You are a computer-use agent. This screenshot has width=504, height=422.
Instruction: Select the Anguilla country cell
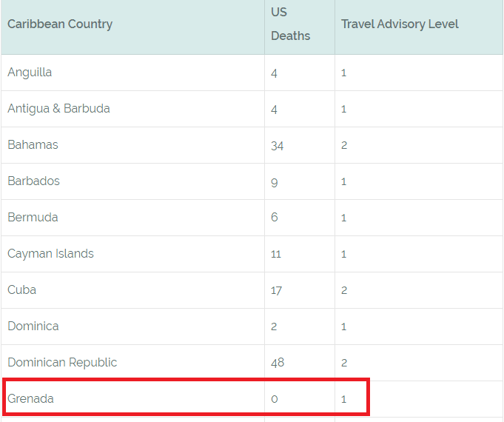30,73
